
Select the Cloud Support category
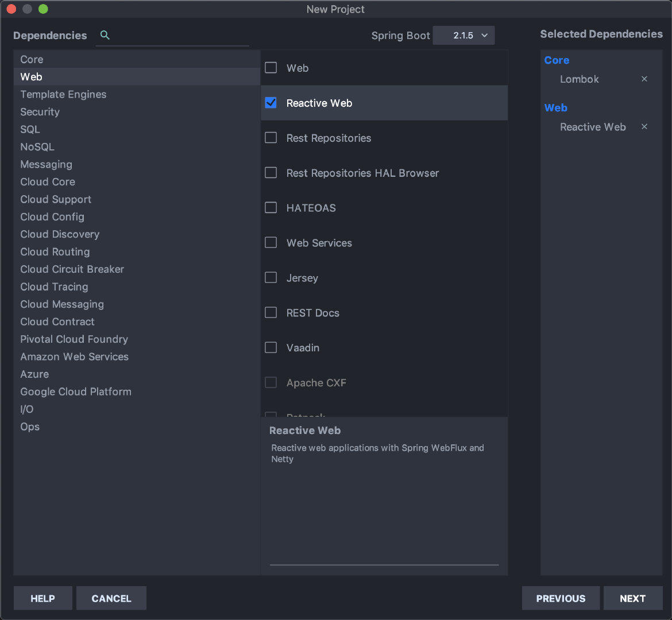[137, 199]
